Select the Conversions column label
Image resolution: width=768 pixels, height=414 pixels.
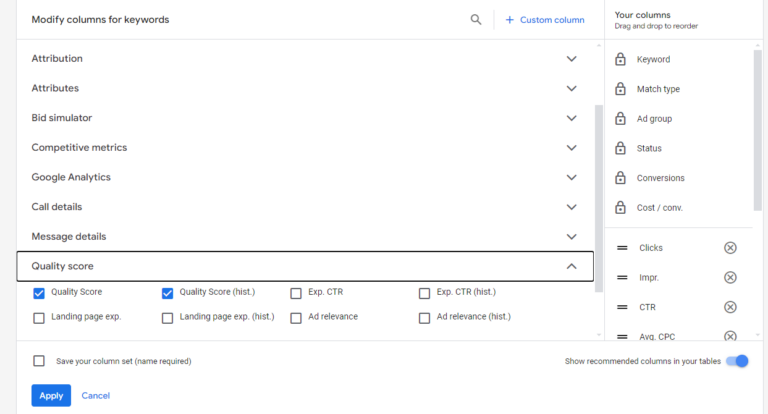pos(660,178)
